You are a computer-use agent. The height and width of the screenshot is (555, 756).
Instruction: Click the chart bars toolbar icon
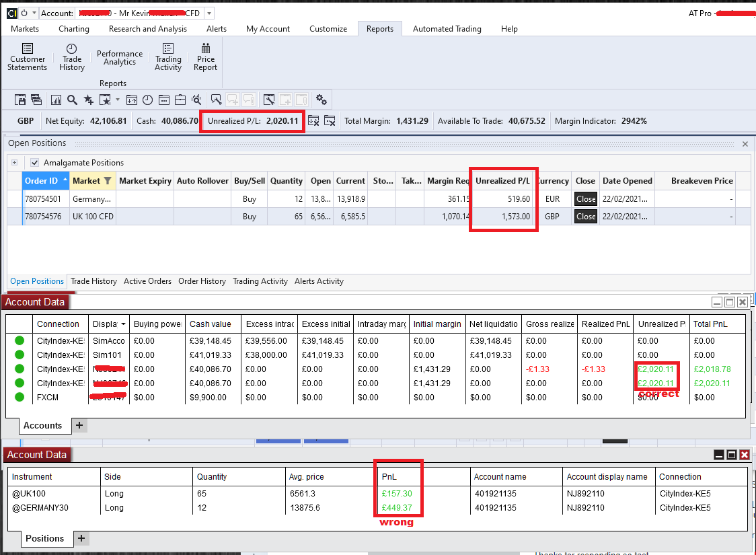(56, 100)
